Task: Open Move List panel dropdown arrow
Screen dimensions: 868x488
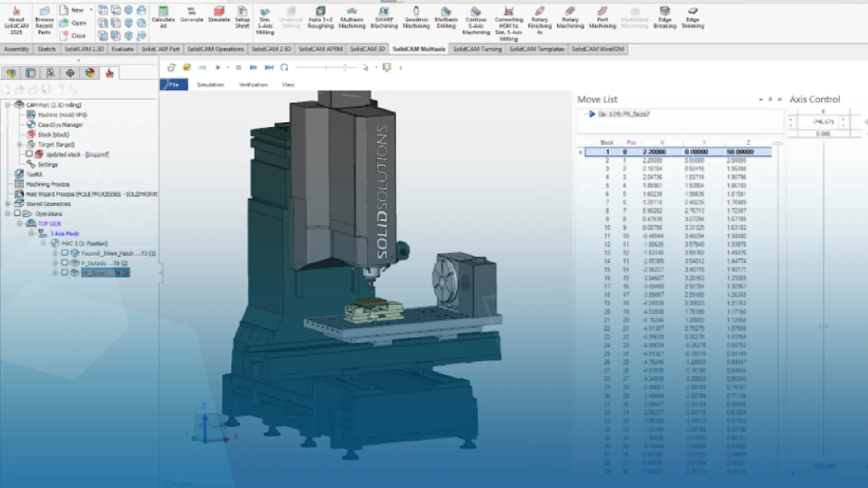Action: 761,99
